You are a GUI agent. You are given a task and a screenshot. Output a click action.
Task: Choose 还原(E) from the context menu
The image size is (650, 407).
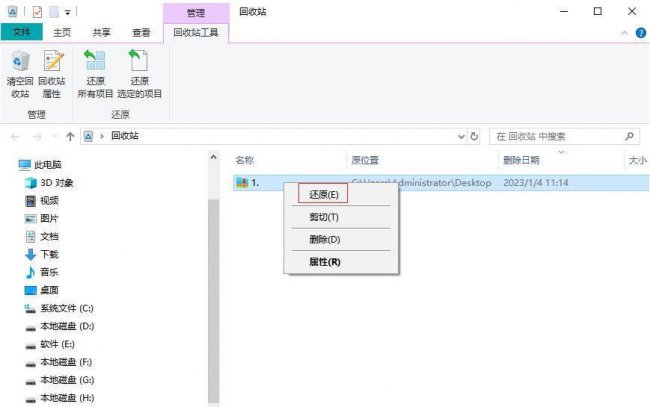pyautogui.click(x=323, y=194)
